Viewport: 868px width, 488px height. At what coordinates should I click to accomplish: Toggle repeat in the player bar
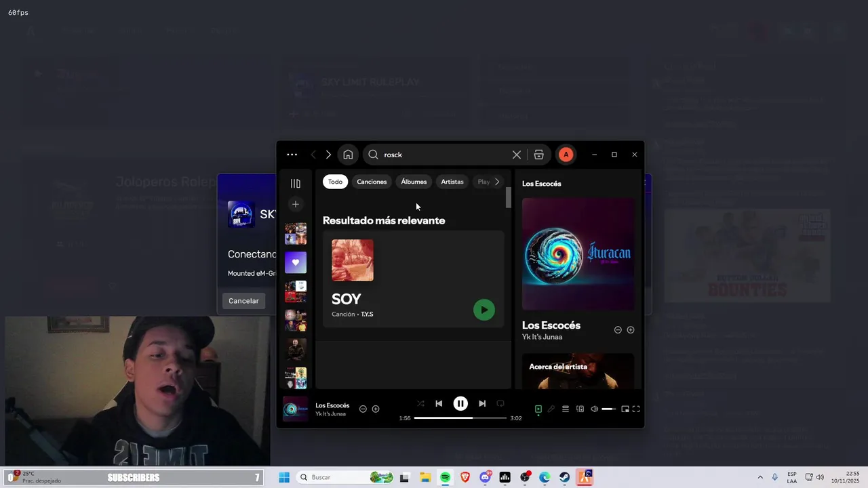(500, 403)
